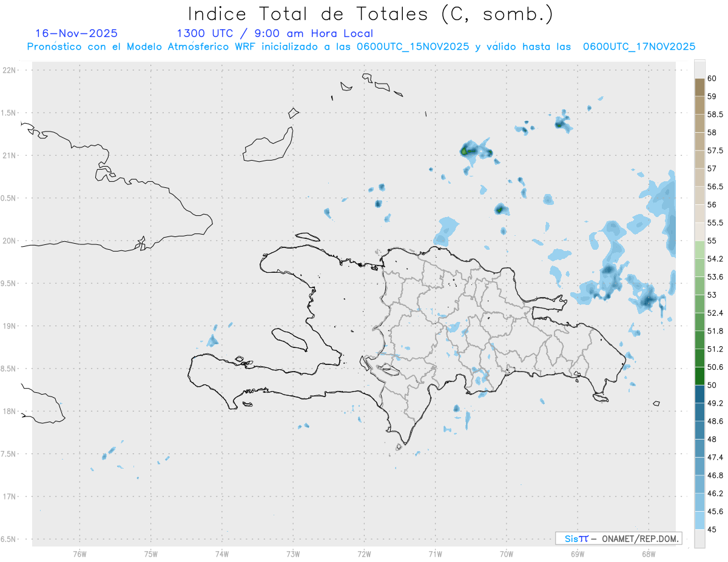Click the colorbar value "48.6"
This screenshot has height=562, width=728.
tap(715, 421)
